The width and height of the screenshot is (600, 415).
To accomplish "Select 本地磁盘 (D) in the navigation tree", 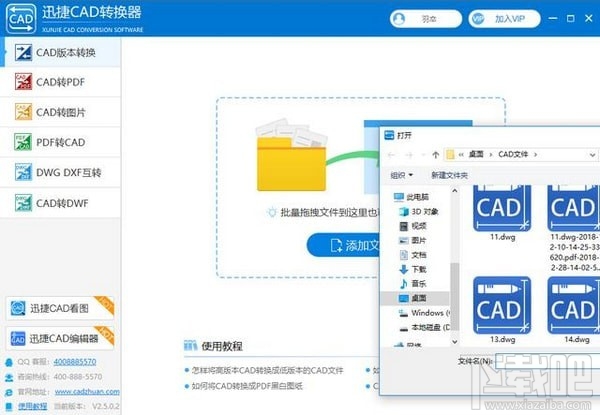I will (x=424, y=327).
